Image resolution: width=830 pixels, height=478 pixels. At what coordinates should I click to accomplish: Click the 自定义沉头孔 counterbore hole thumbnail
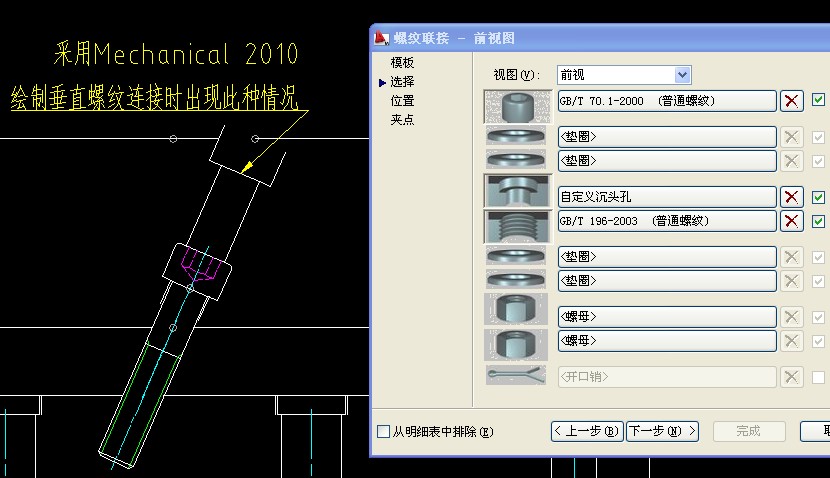point(518,191)
